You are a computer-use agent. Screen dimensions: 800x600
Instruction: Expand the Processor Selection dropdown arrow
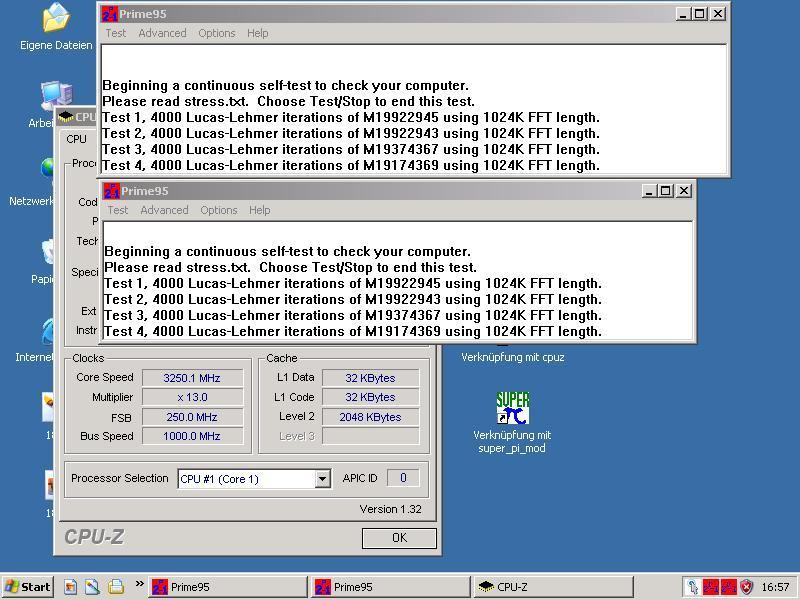tap(322, 479)
